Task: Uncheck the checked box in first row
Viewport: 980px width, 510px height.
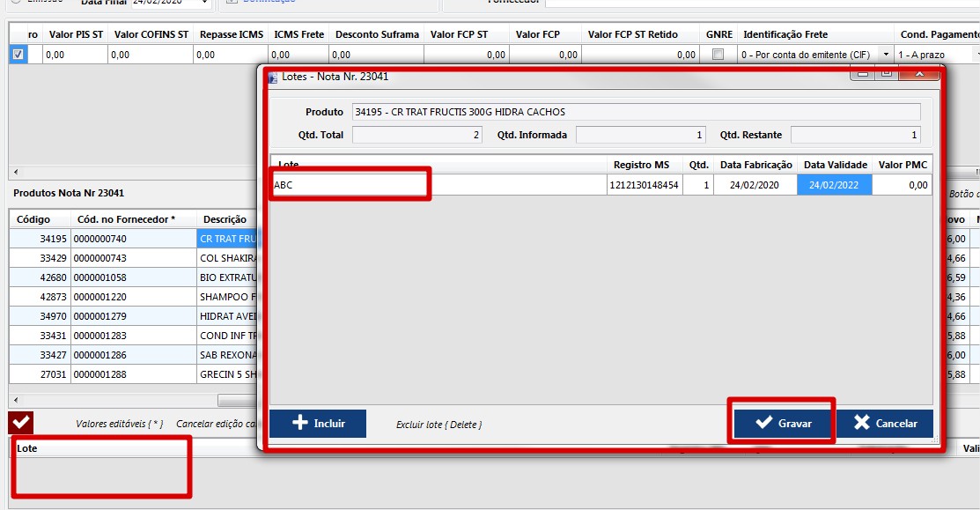Action: point(18,55)
